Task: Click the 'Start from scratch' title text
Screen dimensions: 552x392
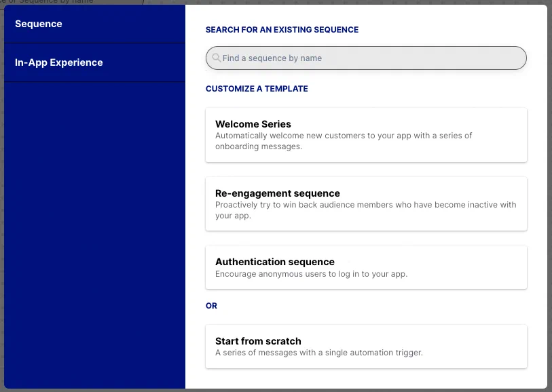Action: point(258,341)
